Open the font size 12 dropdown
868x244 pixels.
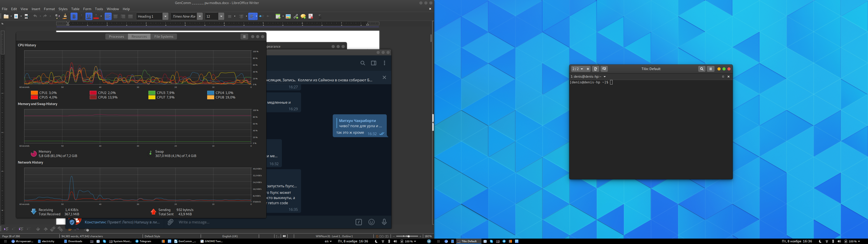[x=221, y=16]
